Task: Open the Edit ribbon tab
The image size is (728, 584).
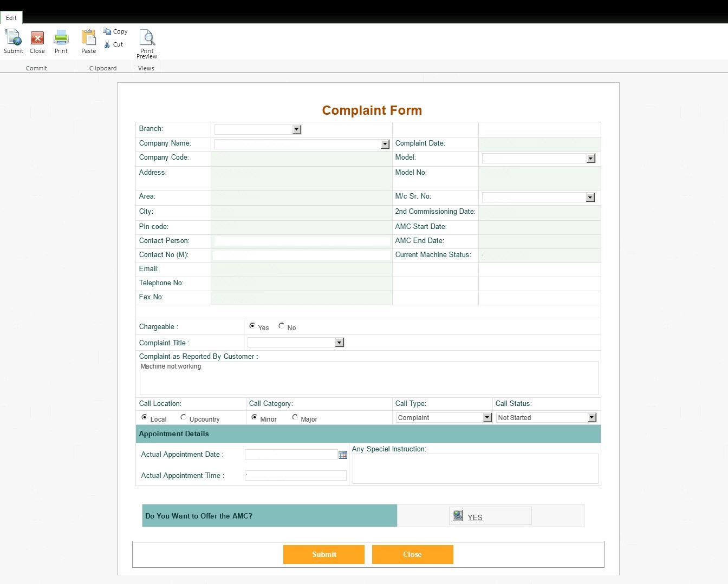Action: (11, 18)
